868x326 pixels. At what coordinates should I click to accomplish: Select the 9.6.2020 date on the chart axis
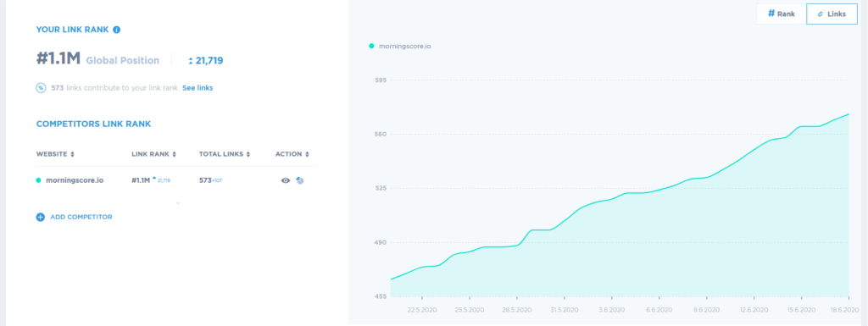point(706,310)
